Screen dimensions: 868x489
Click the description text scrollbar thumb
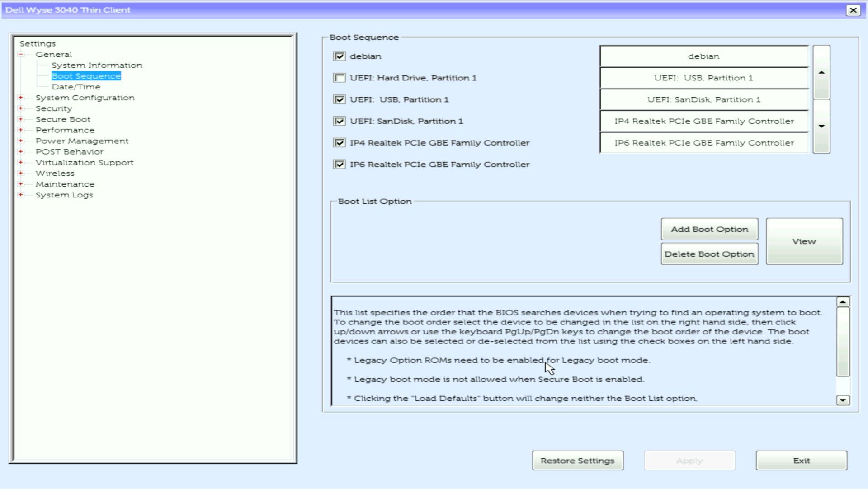click(x=843, y=342)
